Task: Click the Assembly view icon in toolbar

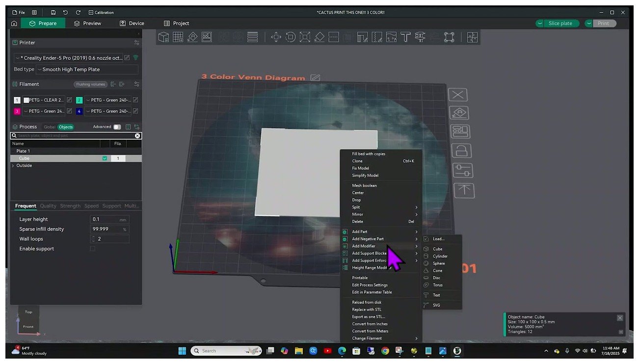Action: pos(449,37)
